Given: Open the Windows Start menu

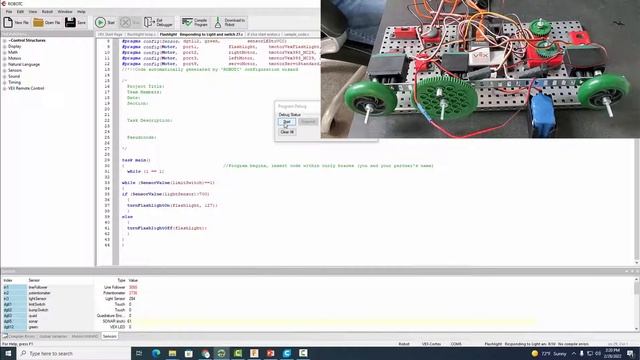Looking at the screenshot, I should click(8, 353).
